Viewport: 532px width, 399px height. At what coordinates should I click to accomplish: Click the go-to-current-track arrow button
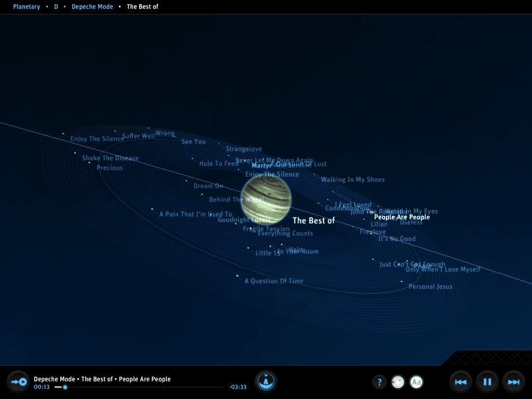click(18, 382)
